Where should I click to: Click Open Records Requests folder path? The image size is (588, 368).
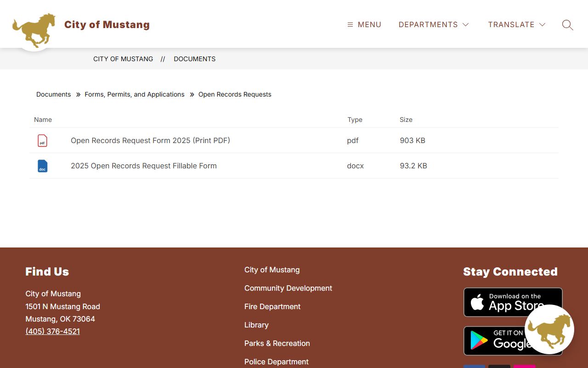tap(235, 94)
